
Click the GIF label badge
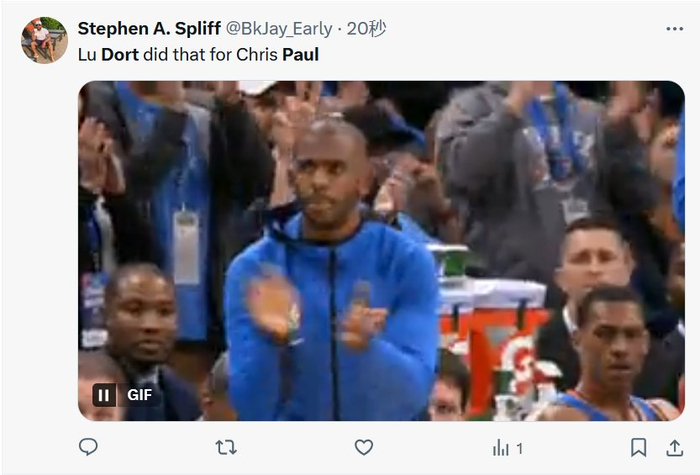pyautogui.click(x=139, y=395)
